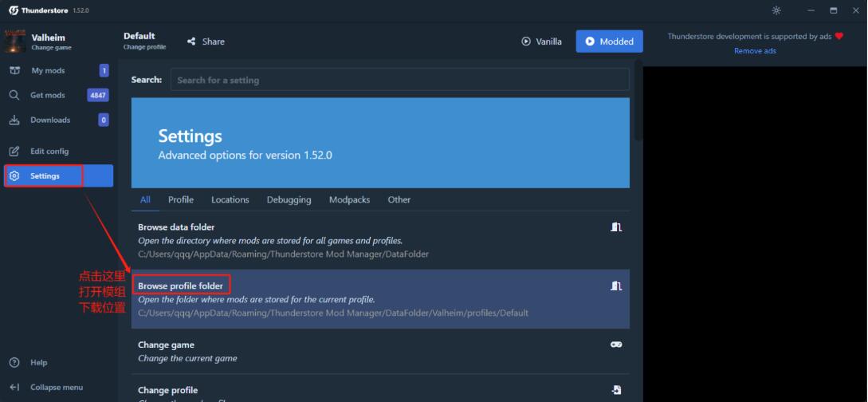Select the All settings tab
This screenshot has height=402, width=868.
(145, 200)
